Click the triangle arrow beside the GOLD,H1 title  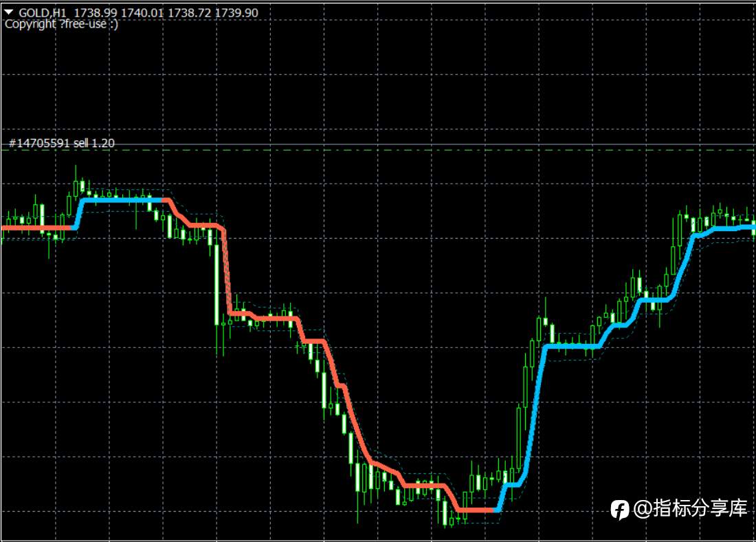(9, 12)
